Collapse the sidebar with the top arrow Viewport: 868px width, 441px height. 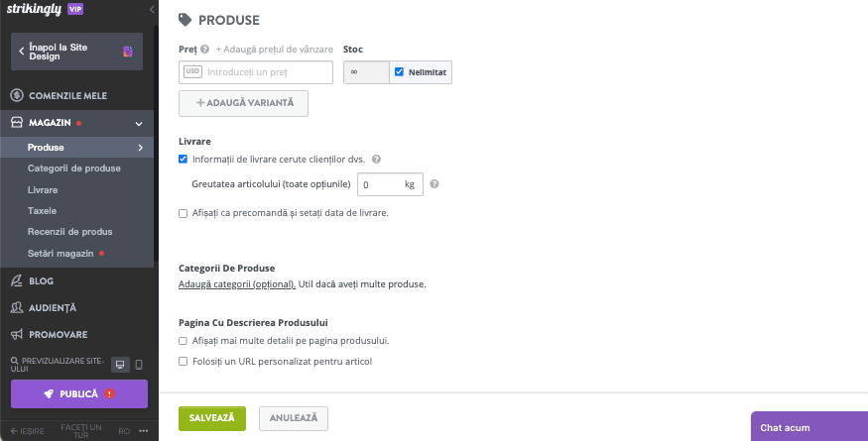(151, 9)
